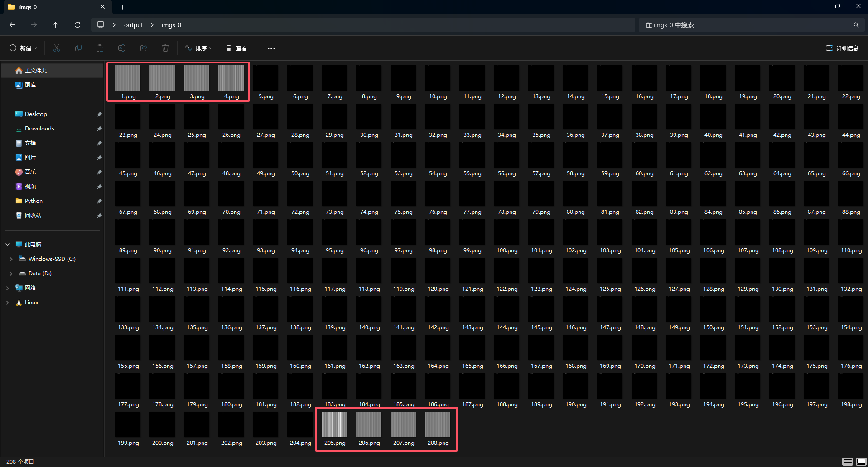
Task: Switch to large thumbnails view icon in status bar
Action: 860,462
